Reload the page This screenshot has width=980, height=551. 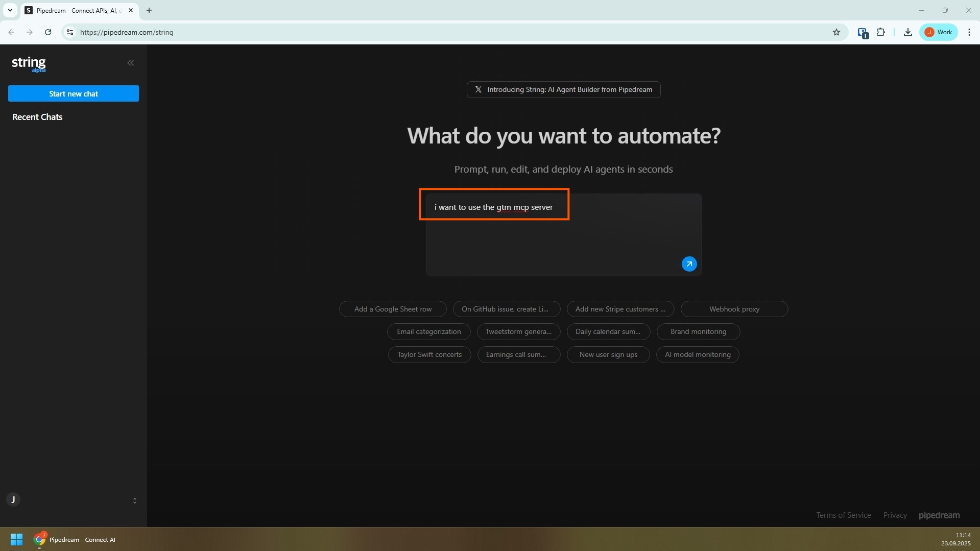pyautogui.click(x=48, y=32)
